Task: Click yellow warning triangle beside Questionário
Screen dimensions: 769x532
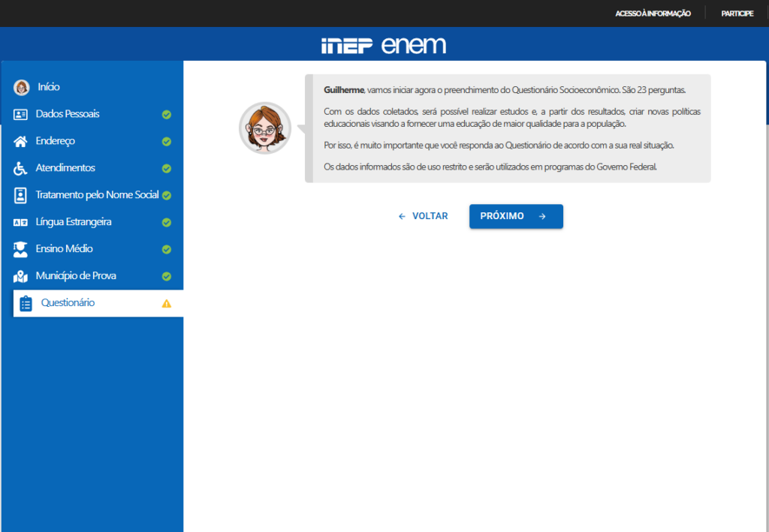Action: pos(167,303)
